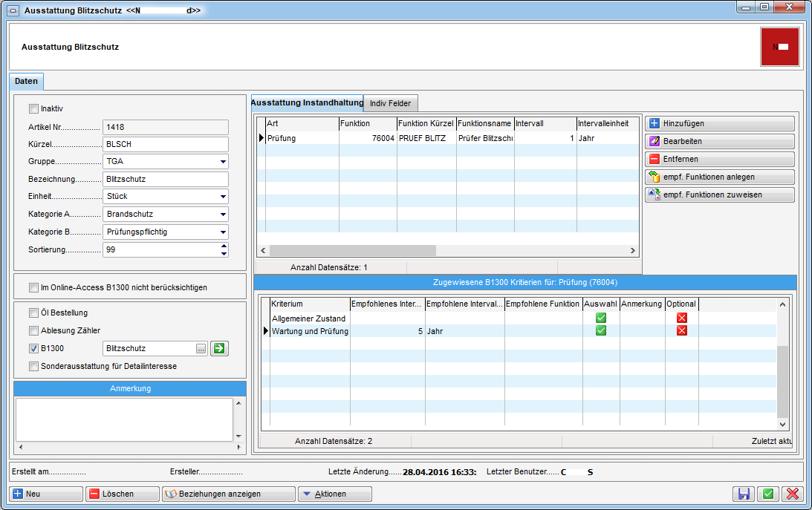Expand the Kategorie A dropdown
Viewport: 812px width, 510px height.
click(223, 215)
